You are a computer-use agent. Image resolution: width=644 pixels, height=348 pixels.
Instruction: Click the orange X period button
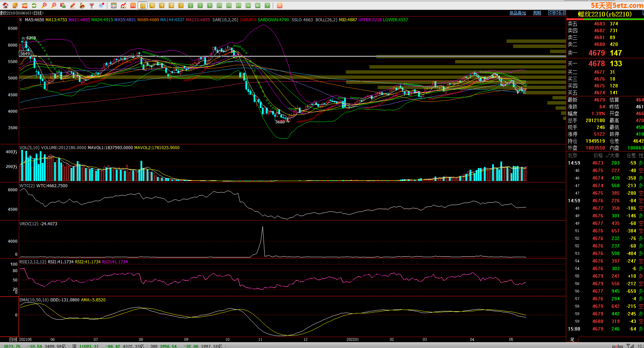[x=181, y=5]
